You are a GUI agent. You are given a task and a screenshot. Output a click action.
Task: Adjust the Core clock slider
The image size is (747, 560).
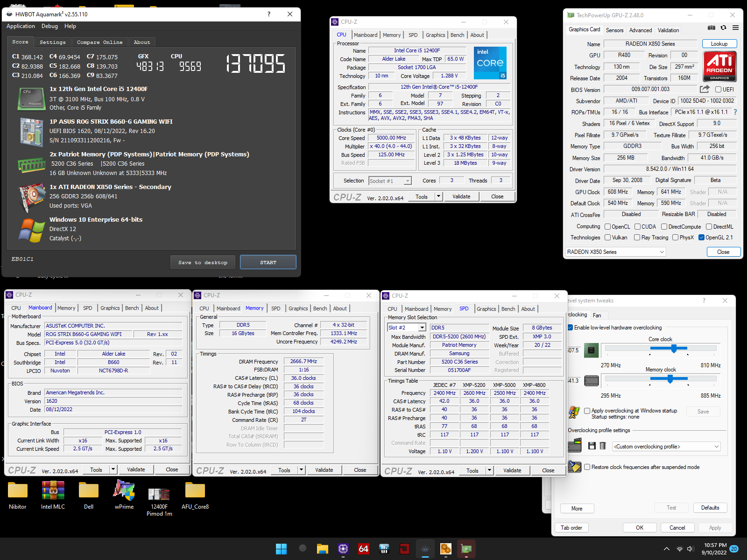674,348
